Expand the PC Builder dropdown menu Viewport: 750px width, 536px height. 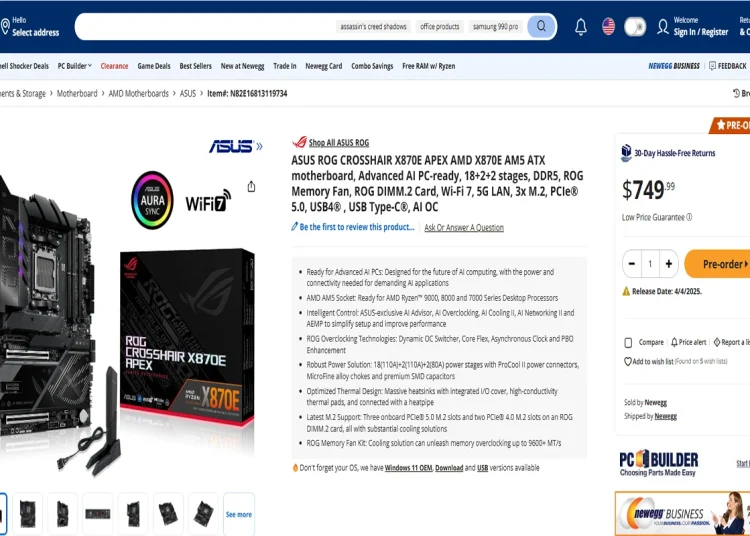tap(74, 66)
